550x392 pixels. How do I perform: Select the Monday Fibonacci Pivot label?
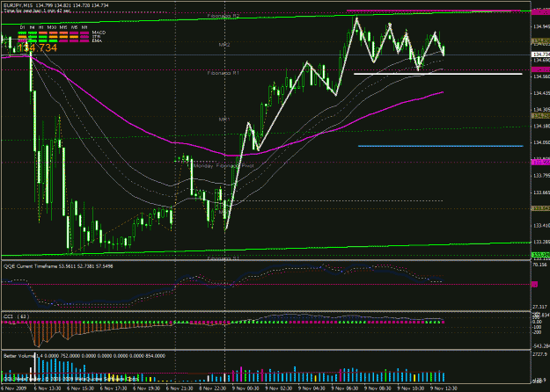(x=224, y=166)
